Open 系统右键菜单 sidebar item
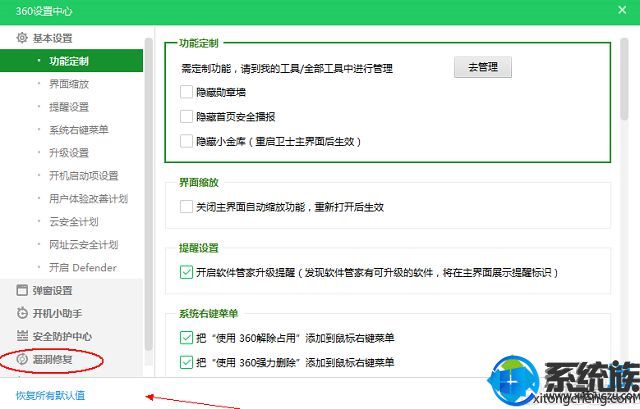 [x=79, y=130]
